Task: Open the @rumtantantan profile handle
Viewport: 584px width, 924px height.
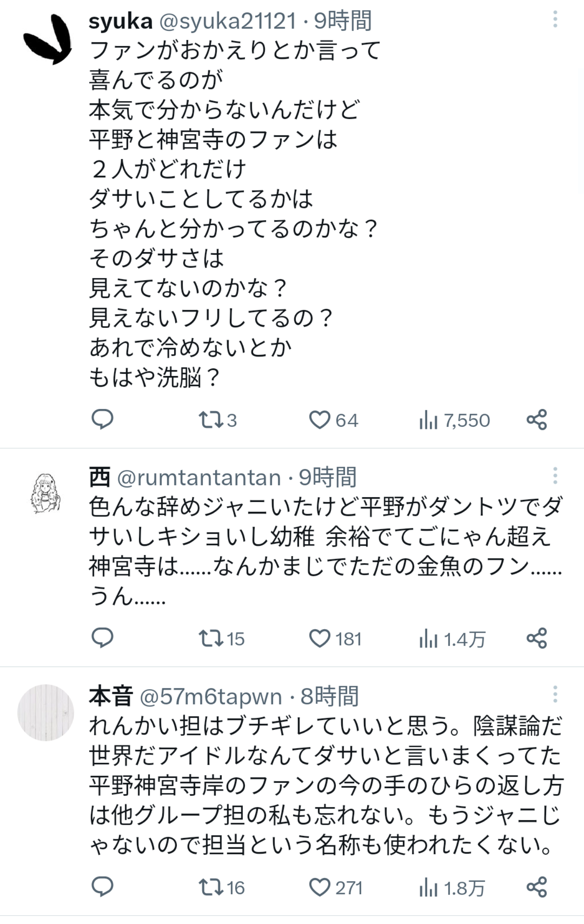Action: point(199,478)
